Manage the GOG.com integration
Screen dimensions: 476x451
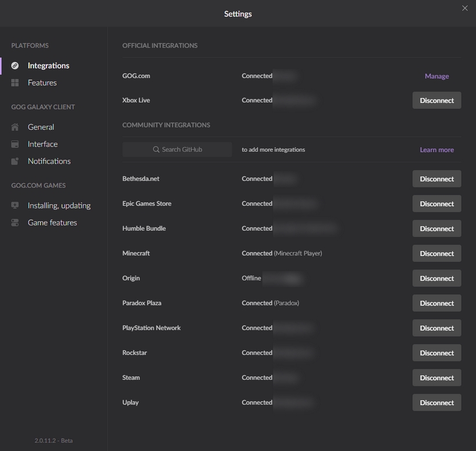coord(437,77)
